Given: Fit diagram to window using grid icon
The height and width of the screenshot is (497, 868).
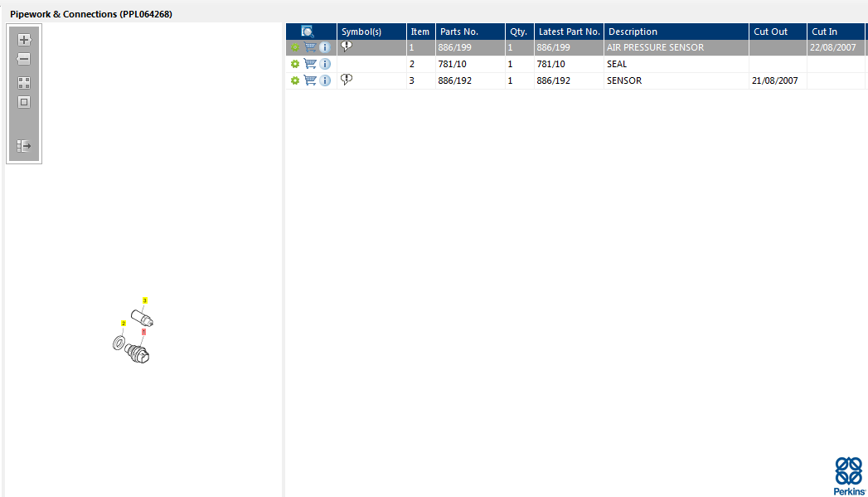Looking at the screenshot, I should coord(24,83).
